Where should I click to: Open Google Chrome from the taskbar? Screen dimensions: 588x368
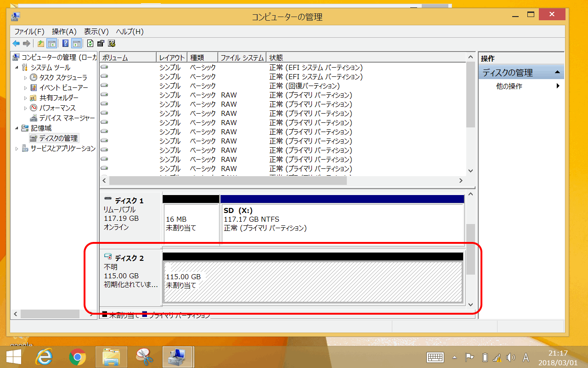78,356
